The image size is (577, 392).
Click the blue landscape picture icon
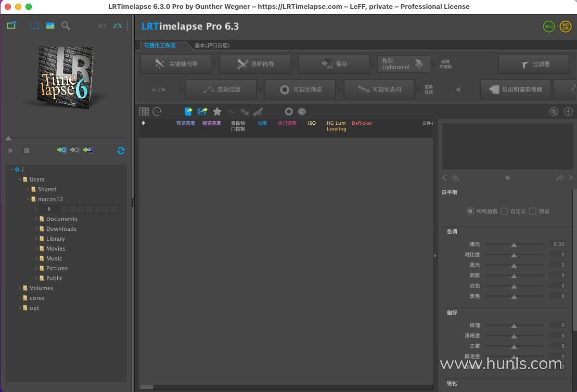coord(50,25)
